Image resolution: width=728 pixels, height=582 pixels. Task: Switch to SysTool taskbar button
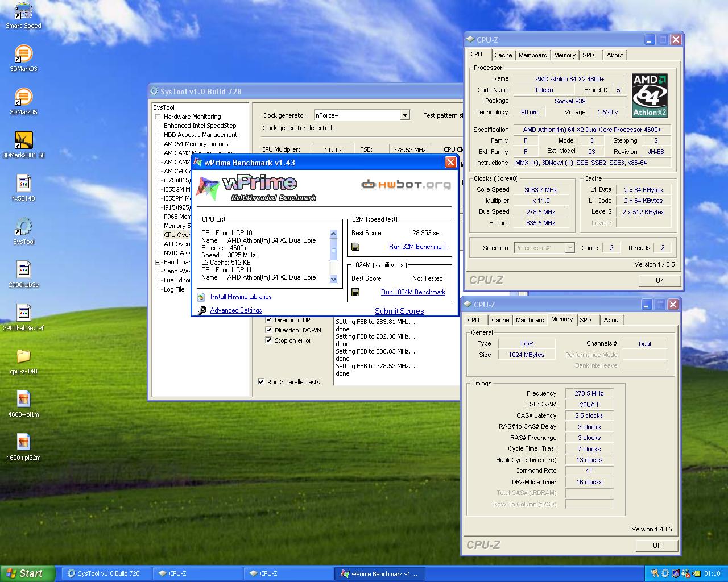(107, 573)
